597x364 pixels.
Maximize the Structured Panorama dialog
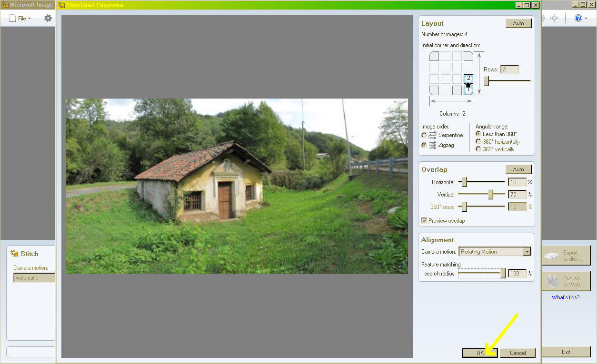pyautogui.click(x=527, y=5)
